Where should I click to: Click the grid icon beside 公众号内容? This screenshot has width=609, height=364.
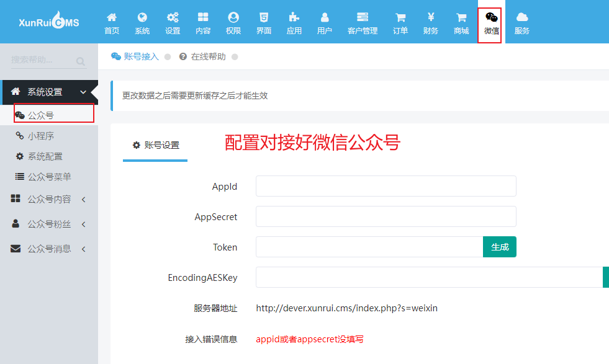(16, 198)
